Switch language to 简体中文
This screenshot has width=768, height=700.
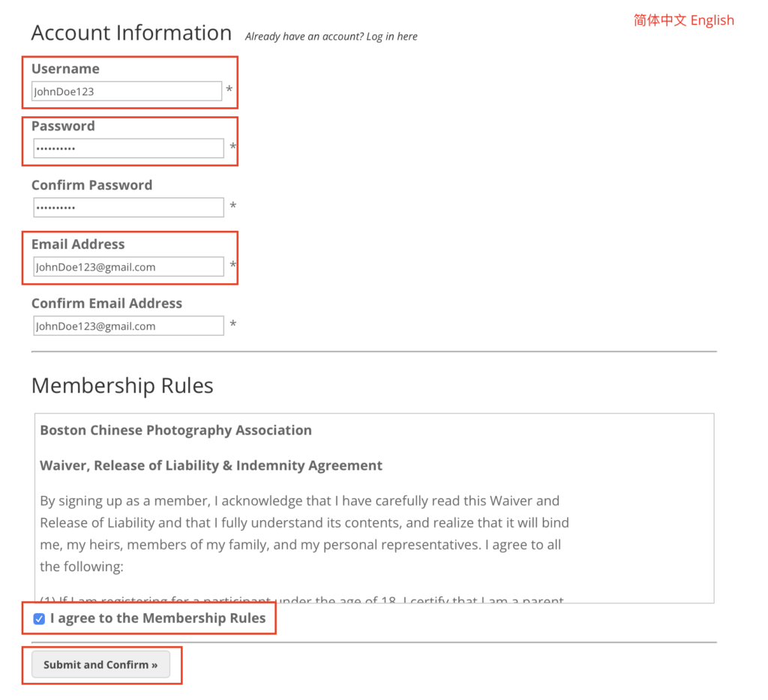coord(660,20)
